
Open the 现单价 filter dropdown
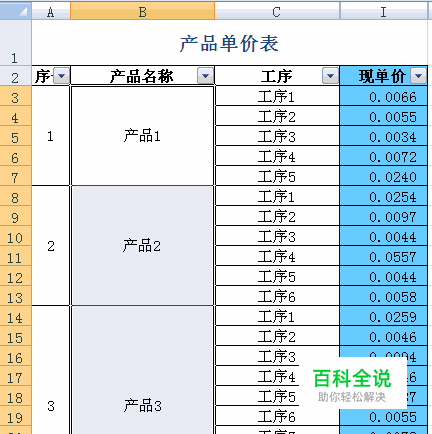418,76
